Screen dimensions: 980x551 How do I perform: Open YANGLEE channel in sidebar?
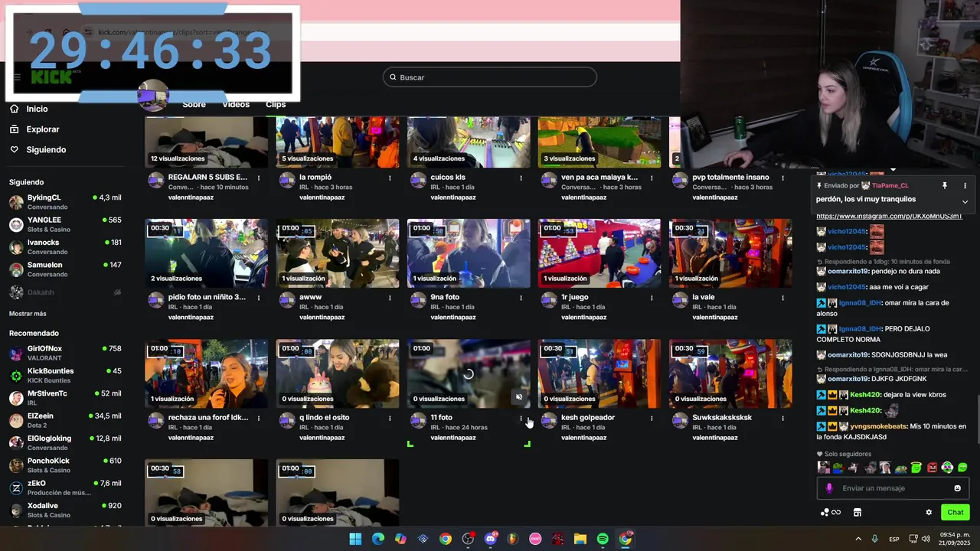point(65,223)
